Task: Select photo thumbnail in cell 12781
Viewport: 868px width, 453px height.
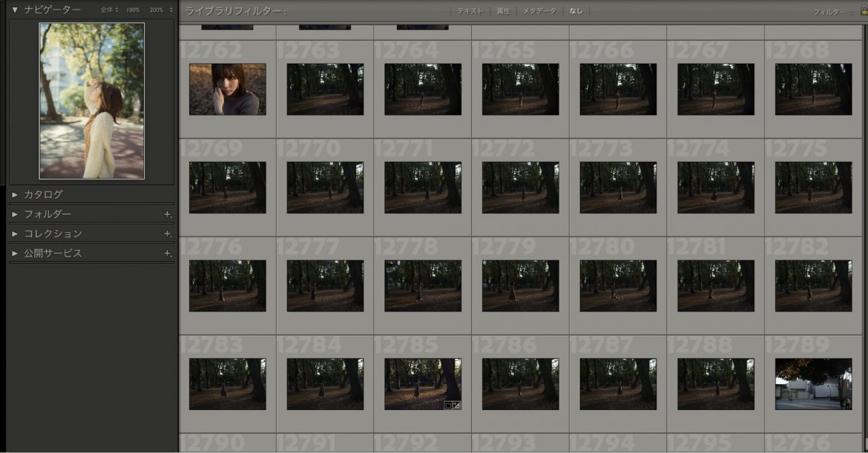Action: pos(716,286)
